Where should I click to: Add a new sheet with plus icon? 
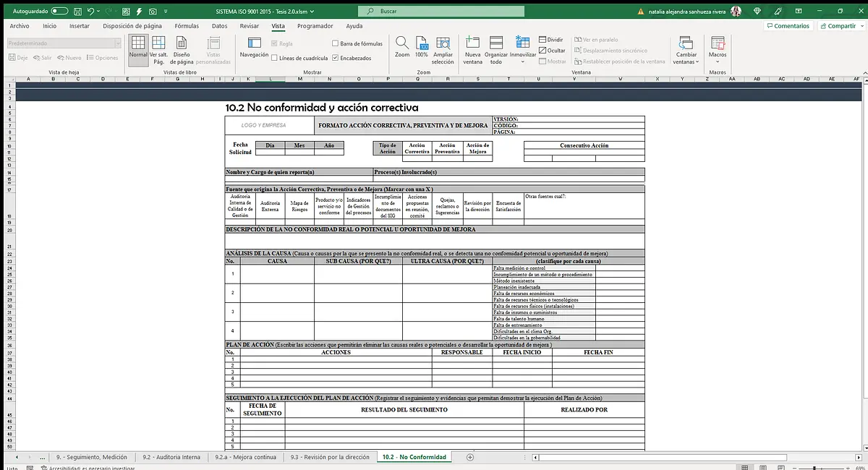pyautogui.click(x=470, y=457)
